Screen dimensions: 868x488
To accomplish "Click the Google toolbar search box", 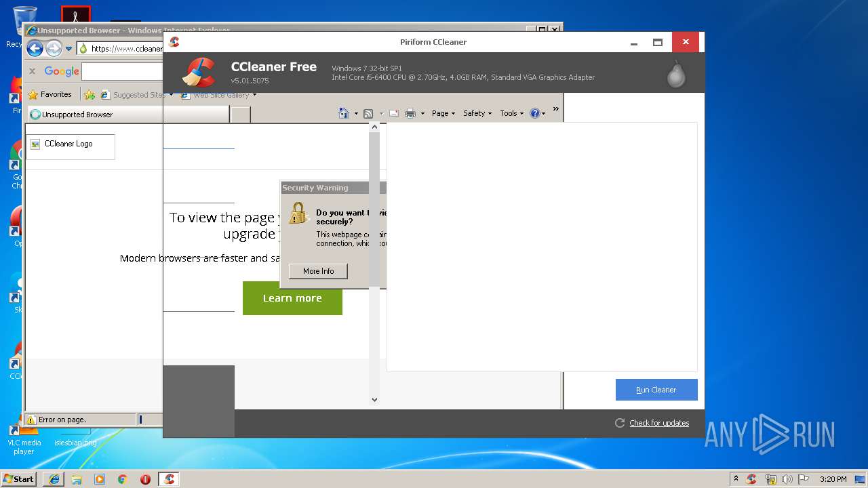I will click(122, 71).
